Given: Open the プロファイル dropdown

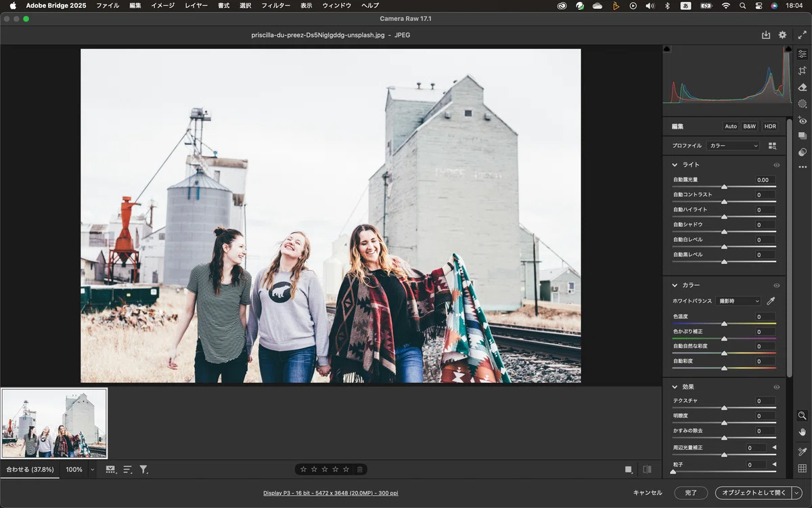Looking at the screenshot, I should click(734, 146).
